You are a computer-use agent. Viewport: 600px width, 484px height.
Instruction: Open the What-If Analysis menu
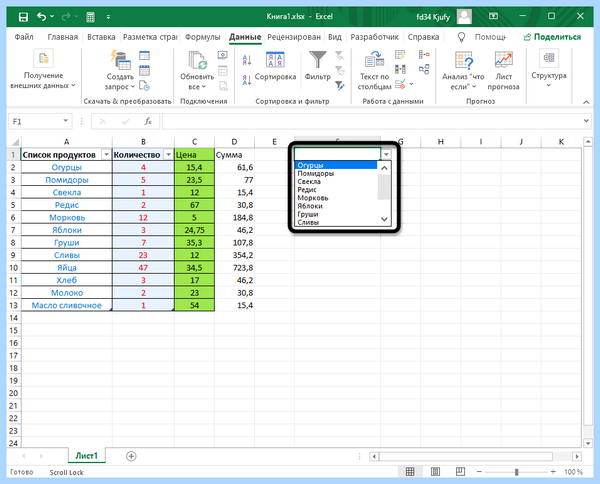463,71
